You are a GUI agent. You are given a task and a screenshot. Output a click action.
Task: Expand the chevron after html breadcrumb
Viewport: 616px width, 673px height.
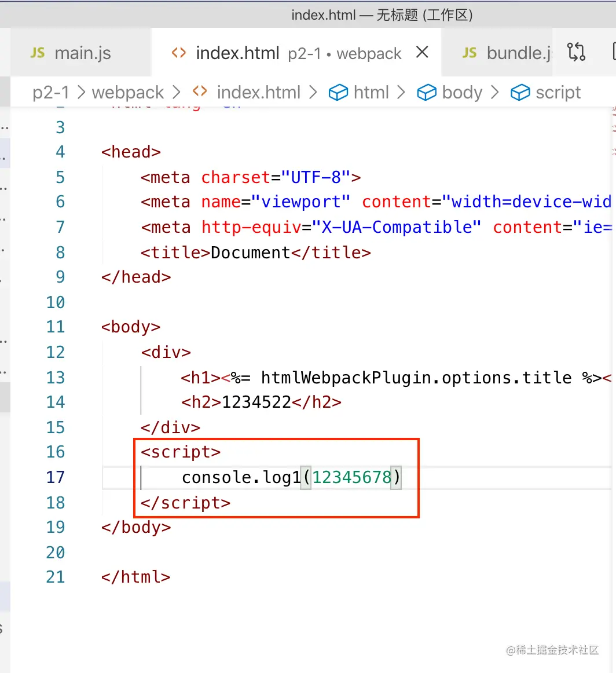pos(401,92)
